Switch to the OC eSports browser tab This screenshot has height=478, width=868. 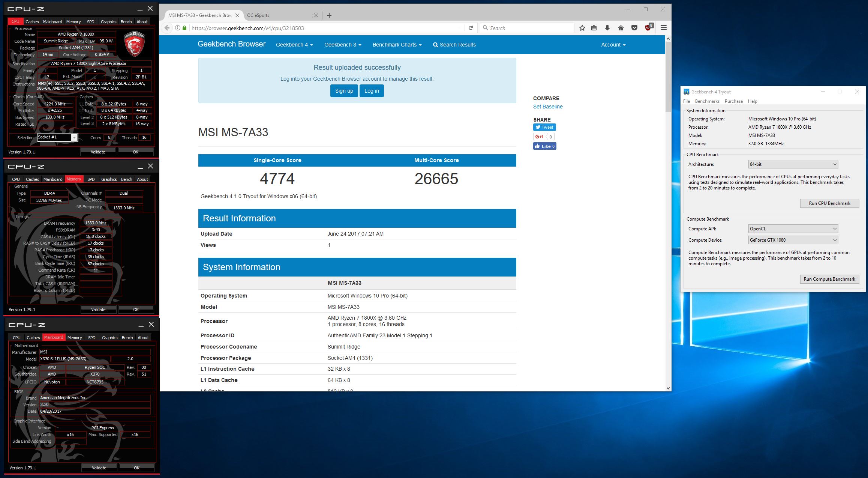(x=281, y=15)
